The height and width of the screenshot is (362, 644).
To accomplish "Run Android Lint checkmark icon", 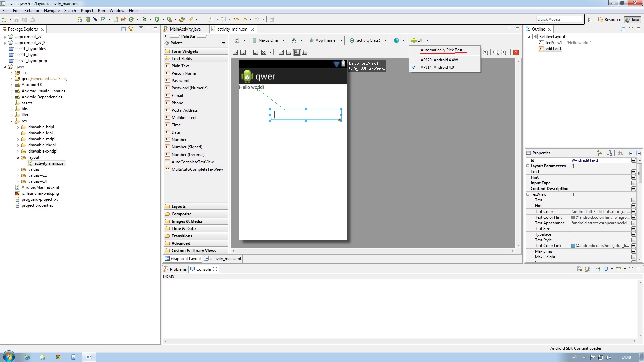I will (103, 20).
